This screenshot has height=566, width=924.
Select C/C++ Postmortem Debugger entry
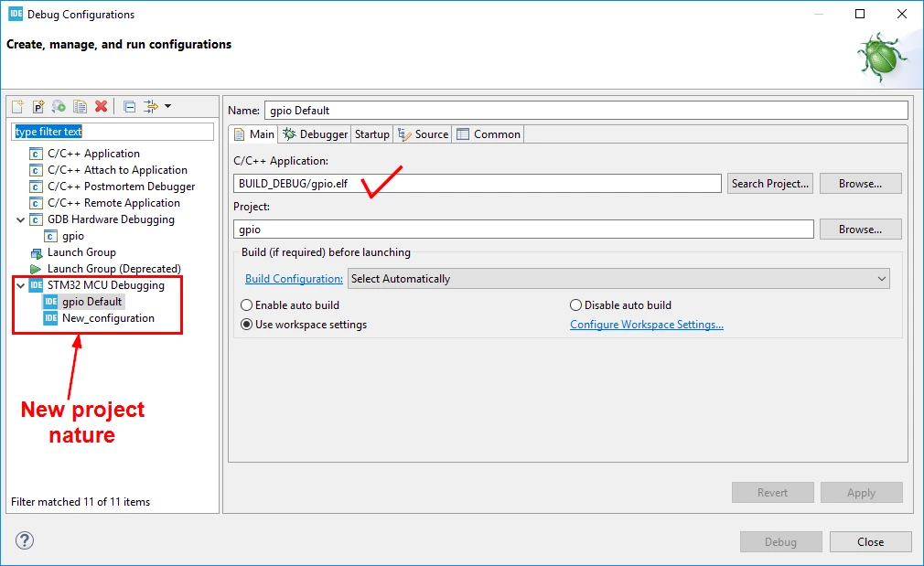pyautogui.click(x=122, y=187)
